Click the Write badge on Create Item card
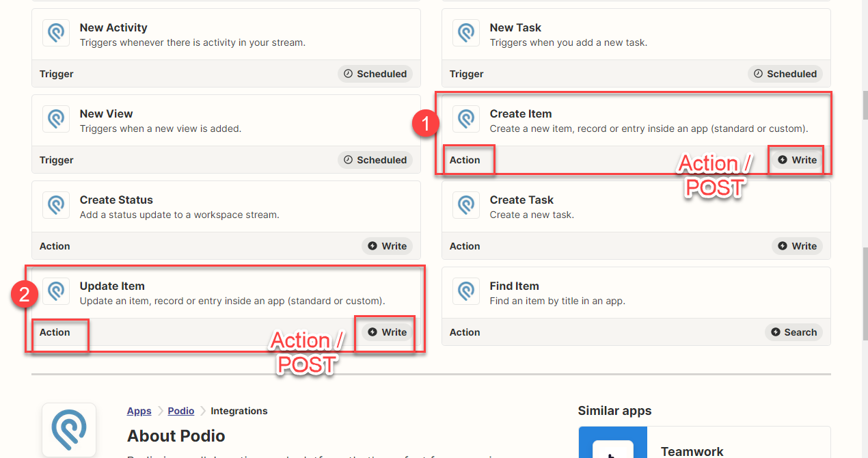This screenshot has height=458, width=868. [797, 160]
